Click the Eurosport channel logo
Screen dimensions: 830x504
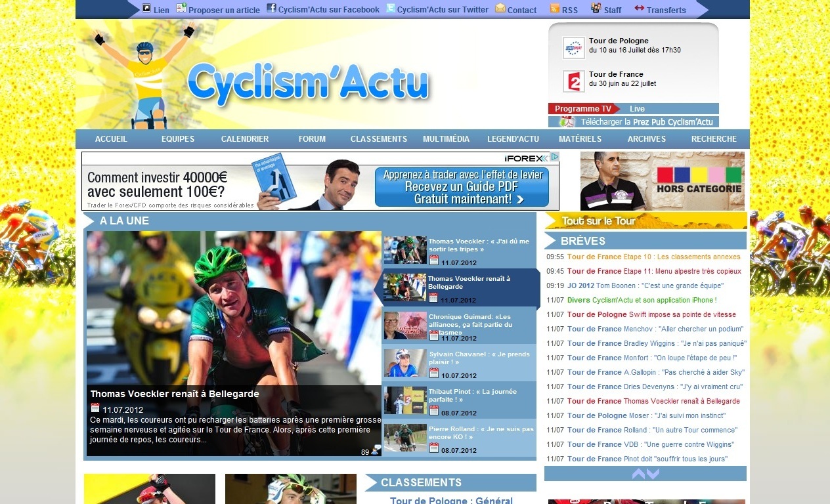click(573, 47)
